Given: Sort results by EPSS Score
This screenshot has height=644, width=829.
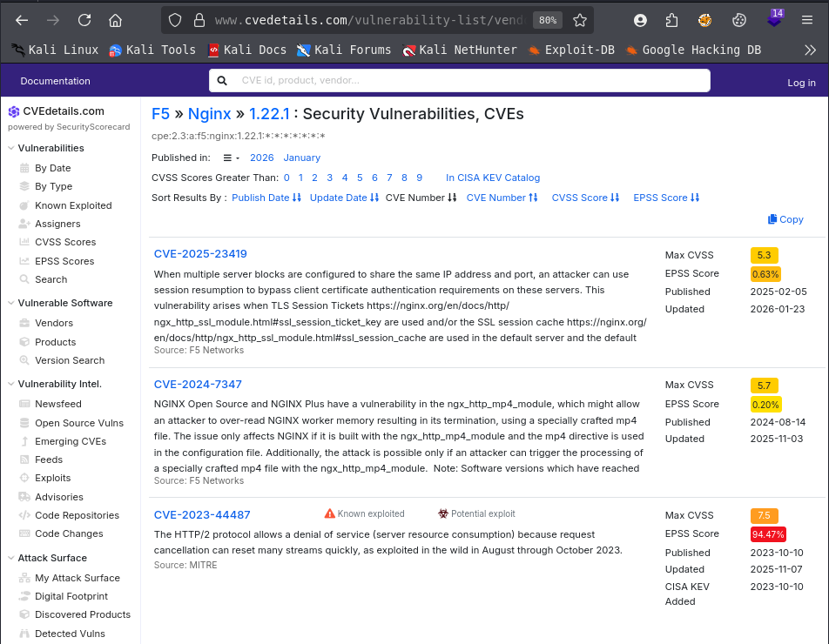Looking at the screenshot, I should tap(666, 198).
